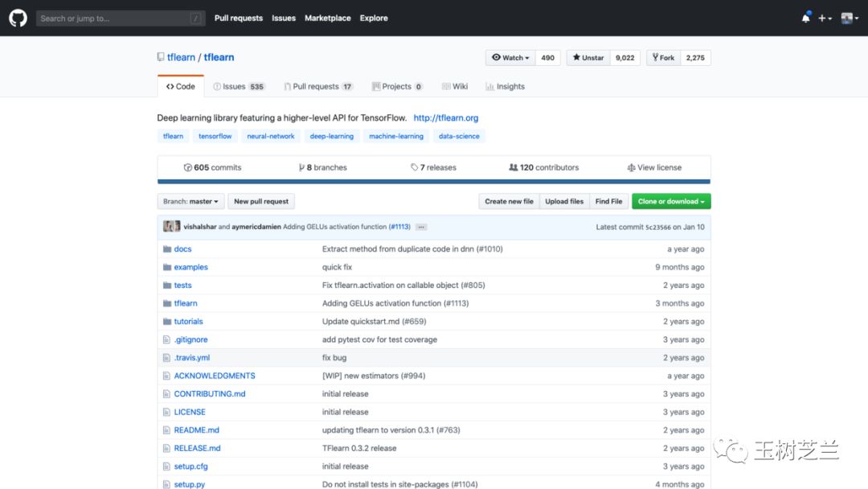The width and height of the screenshot is (868, 489).
Task: Switch to the Issues tab
Action: pyautogui.click(x=240, y=86)
